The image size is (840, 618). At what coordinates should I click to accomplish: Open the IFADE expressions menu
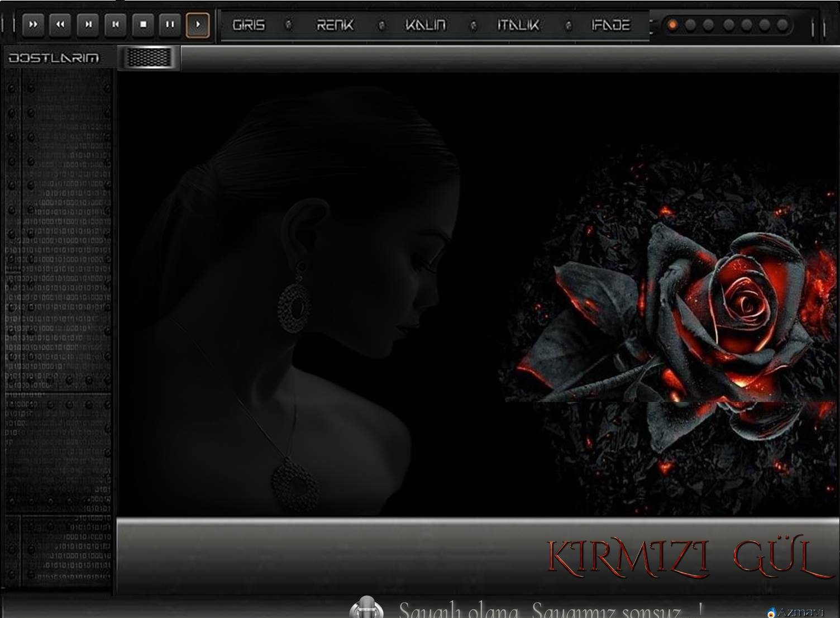[610, 25]
